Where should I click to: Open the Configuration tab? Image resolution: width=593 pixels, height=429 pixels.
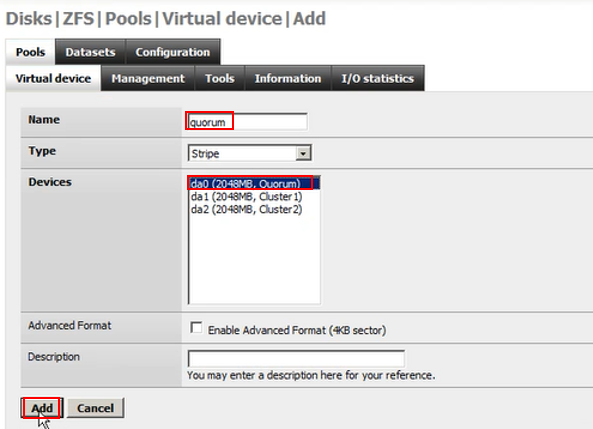pos(172,52)
